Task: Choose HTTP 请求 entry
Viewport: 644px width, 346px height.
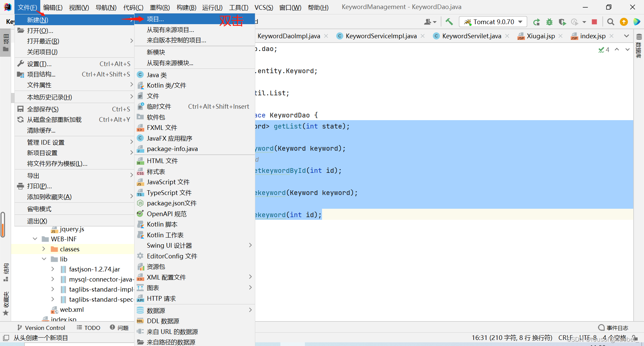Action: pos(195,298)
